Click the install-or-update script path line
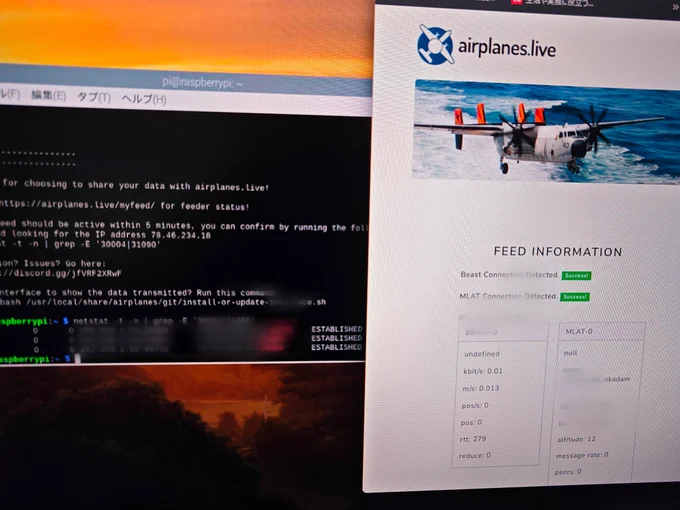The image size is (680, 510). (x=163, y=302)
